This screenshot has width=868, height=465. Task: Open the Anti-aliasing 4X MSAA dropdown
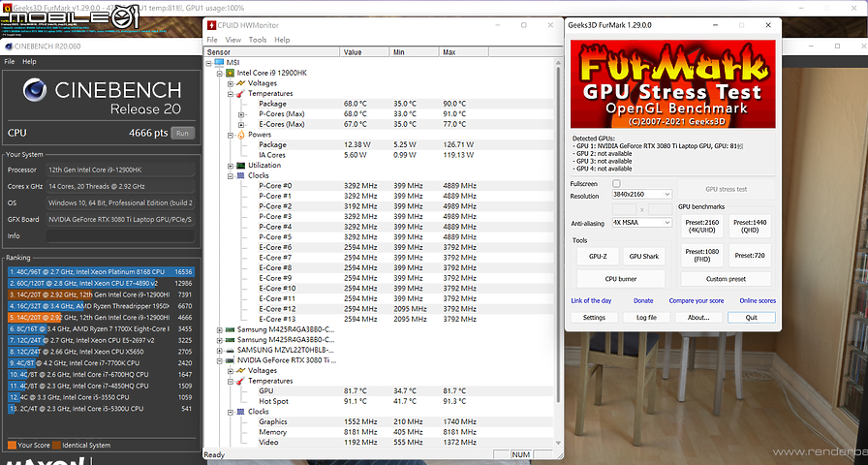[641, 223]
